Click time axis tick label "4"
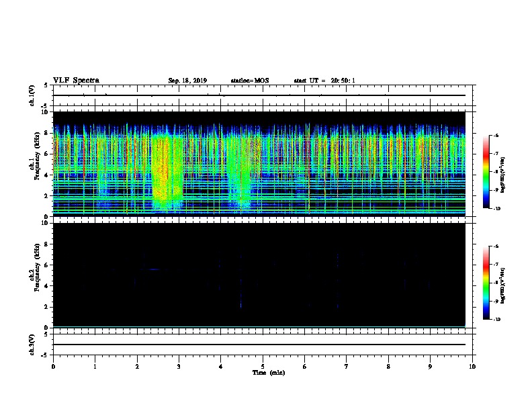The height and width of the screenshot is (411, 532). tap(221, 367)
